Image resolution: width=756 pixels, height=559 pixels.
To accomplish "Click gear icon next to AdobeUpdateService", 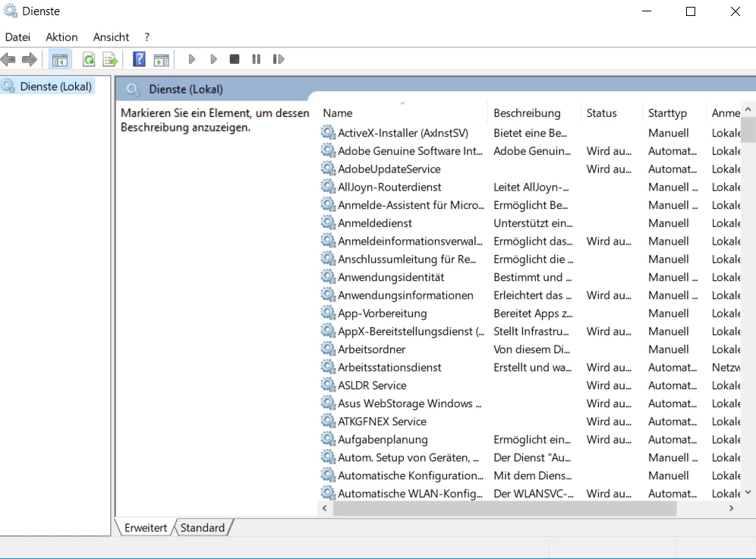I will tap(328, 169).
